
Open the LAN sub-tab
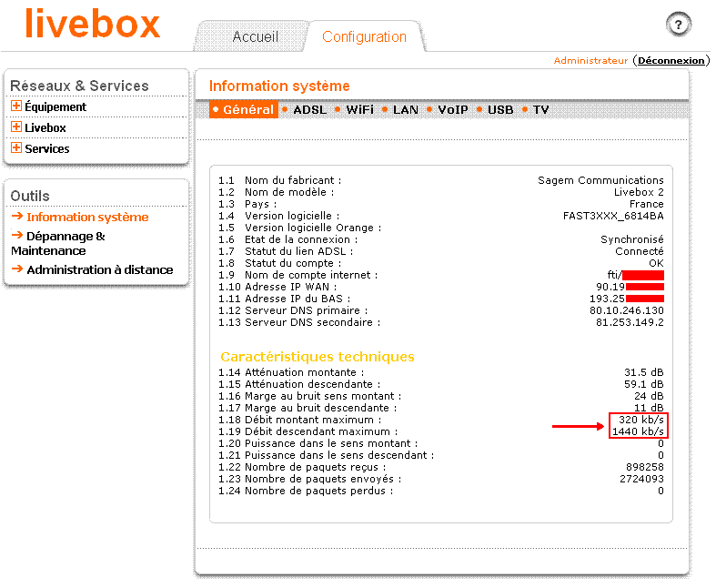click(x=405, y=109)
